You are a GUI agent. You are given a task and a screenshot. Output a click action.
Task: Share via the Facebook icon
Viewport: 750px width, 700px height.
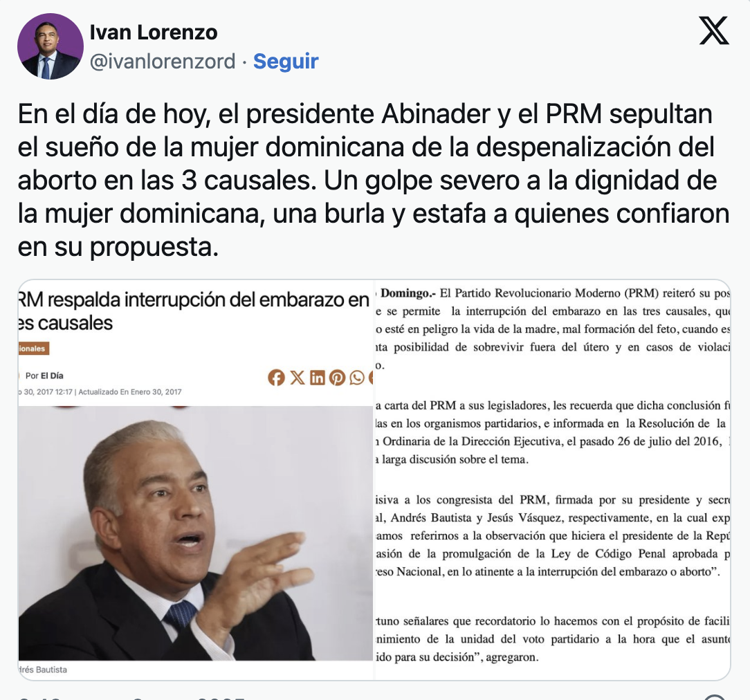click(276, 378)
